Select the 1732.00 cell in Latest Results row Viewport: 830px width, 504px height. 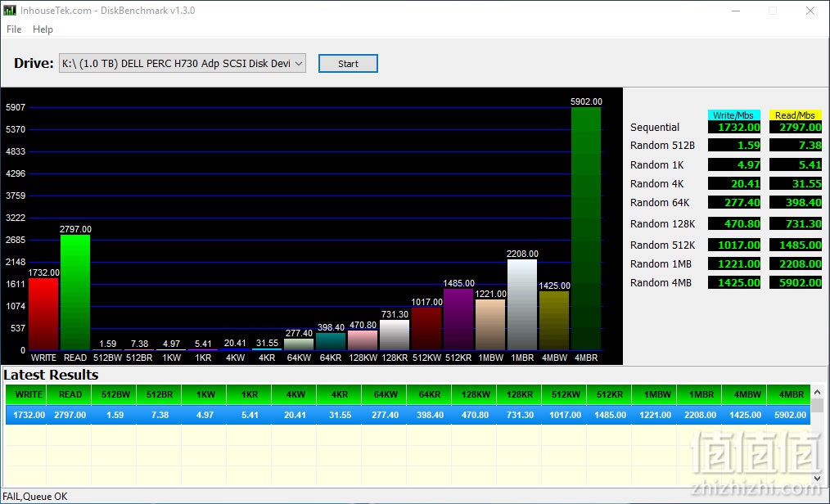26,415
